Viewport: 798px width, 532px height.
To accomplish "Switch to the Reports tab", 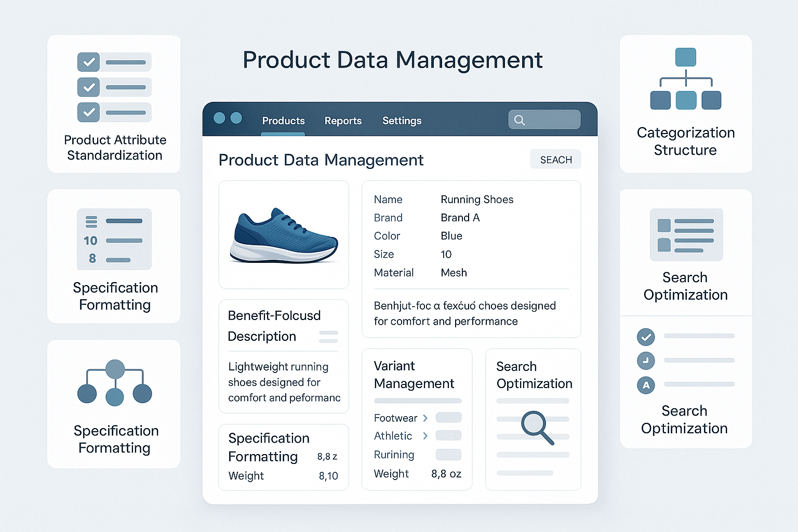I will point(343,121).
